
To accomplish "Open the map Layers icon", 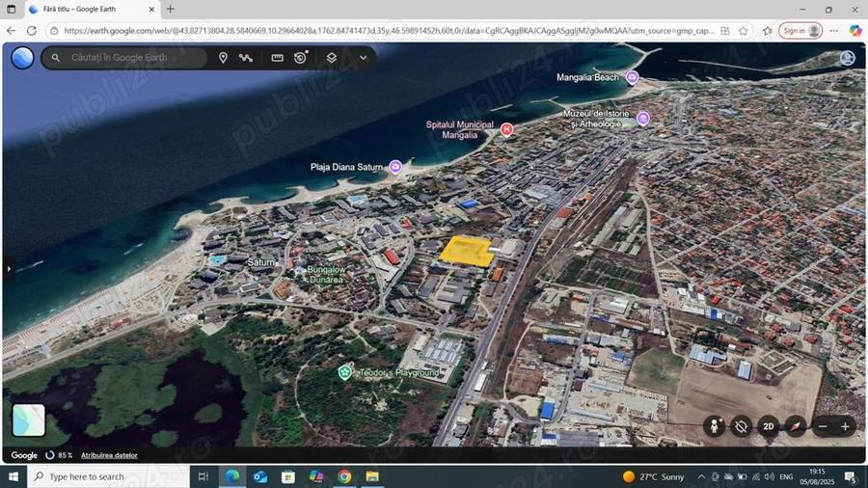I will [x=331, y=58].
